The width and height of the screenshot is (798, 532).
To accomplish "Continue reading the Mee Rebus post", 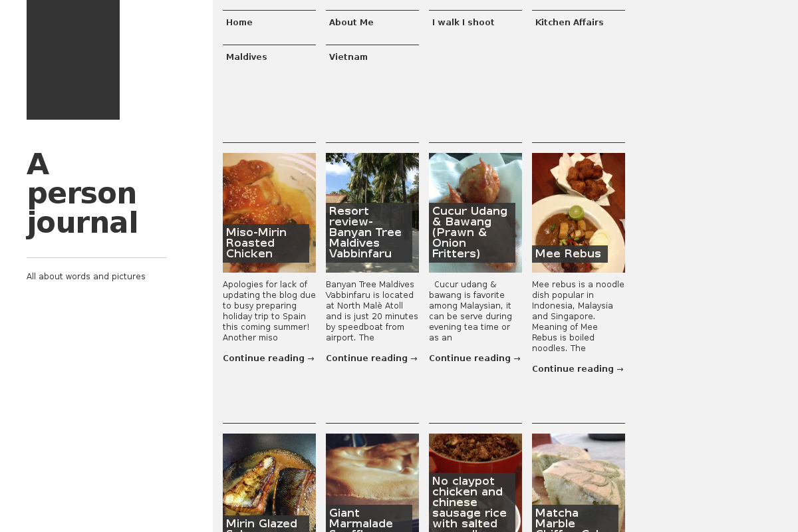I will pos(577,369).
